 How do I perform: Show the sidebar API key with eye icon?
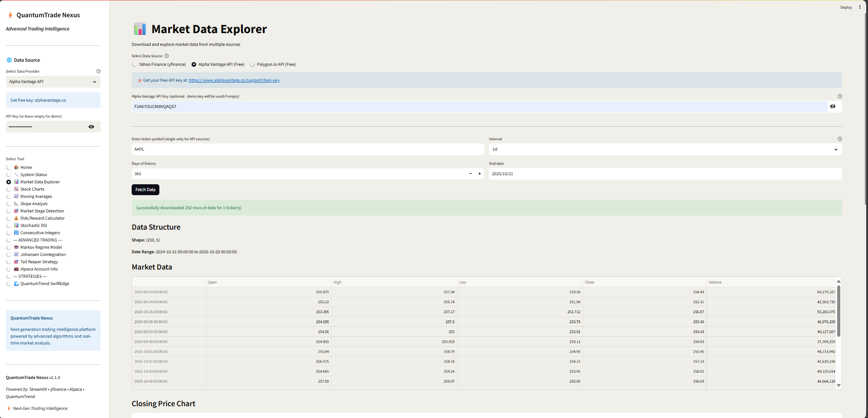[x=91, y=127]
